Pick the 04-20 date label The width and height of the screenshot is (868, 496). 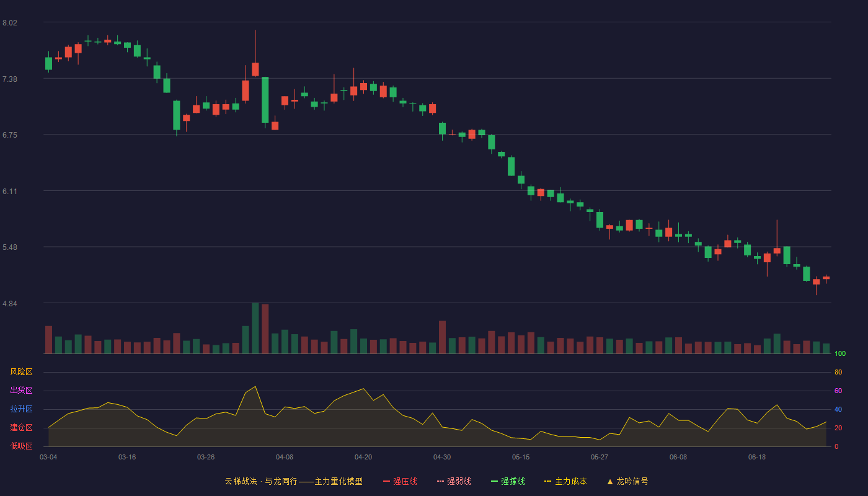(363, 457)
